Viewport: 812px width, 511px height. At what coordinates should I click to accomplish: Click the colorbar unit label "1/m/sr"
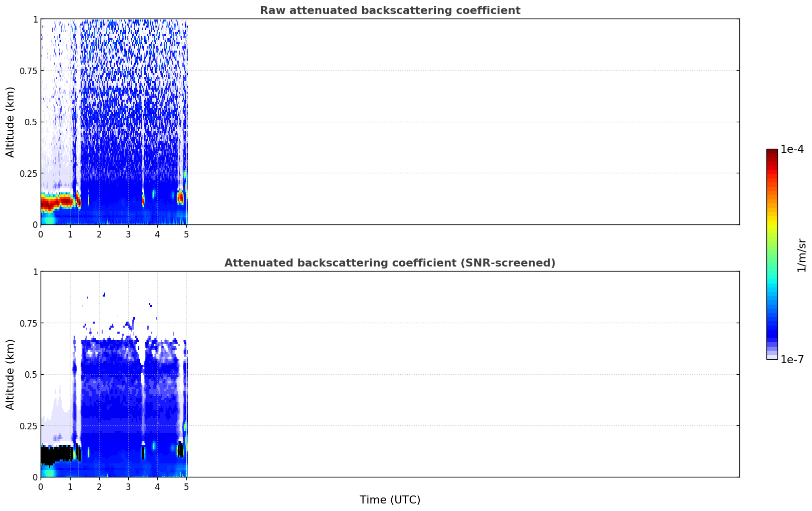pyautogui.click(x=801, y=255)
